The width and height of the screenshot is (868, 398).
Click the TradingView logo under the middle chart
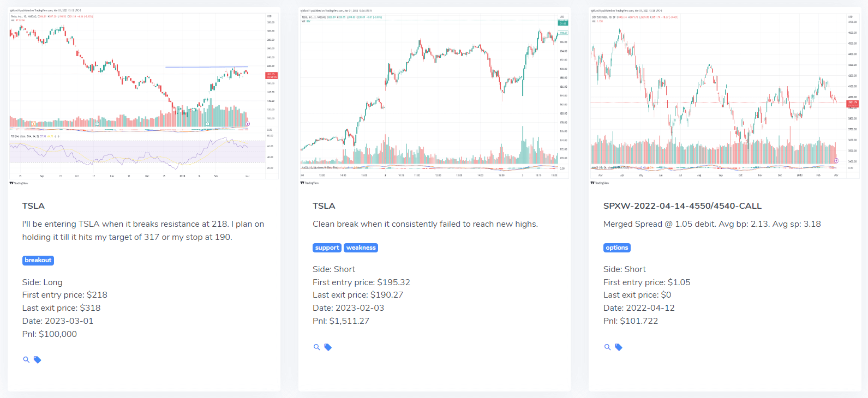click(309, 183)
